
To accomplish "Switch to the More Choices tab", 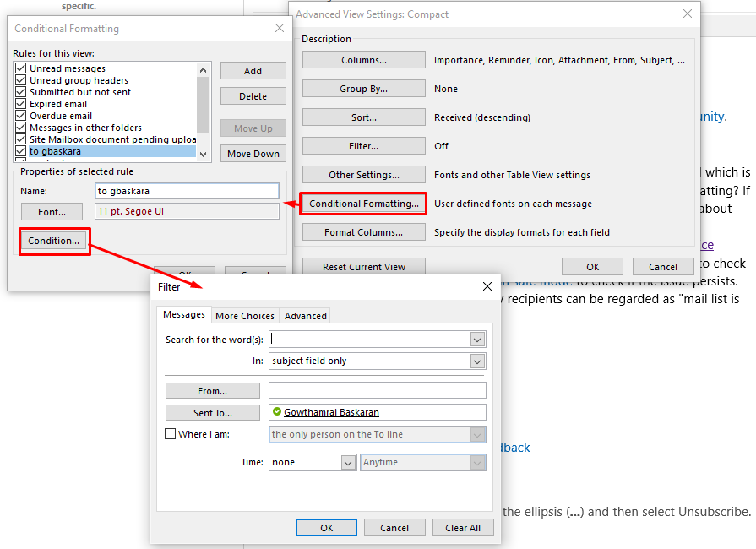I will tap(245, 316).
